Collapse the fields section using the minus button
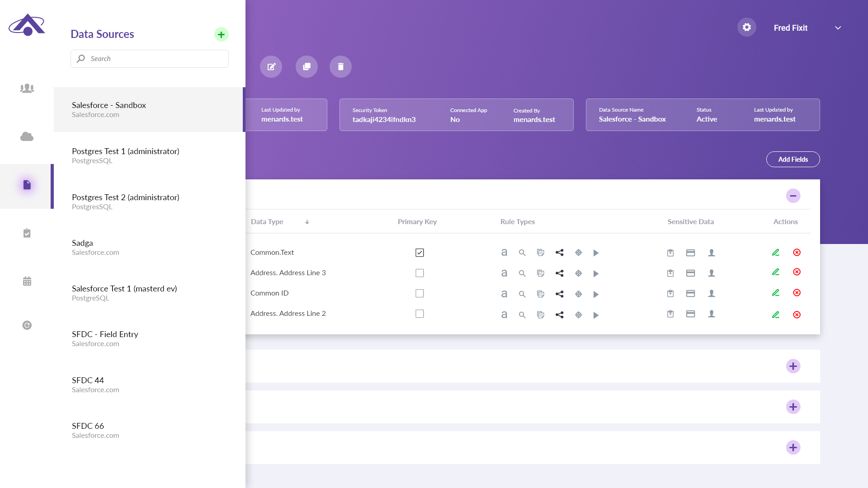This screenshot has width=868, height=488. [x=793, y=196]
